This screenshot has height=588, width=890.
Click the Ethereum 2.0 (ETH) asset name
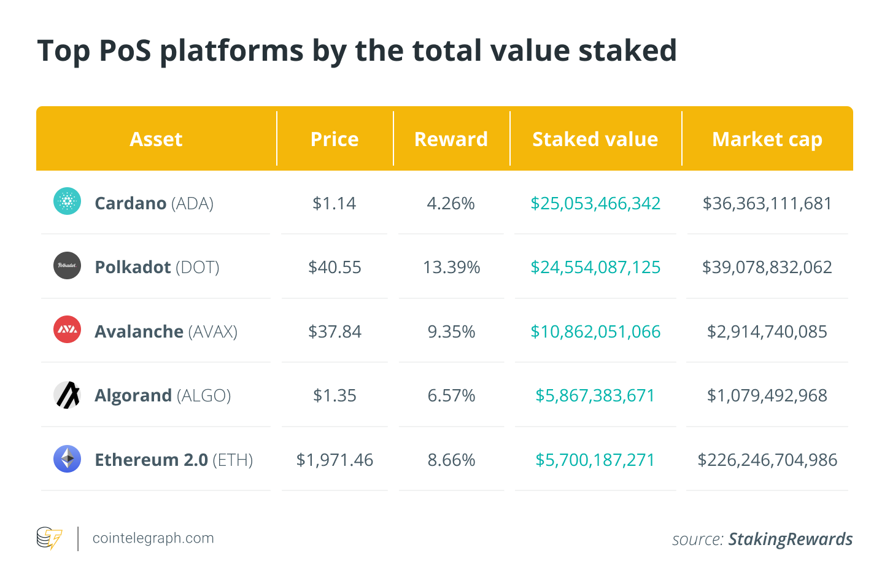174,460
